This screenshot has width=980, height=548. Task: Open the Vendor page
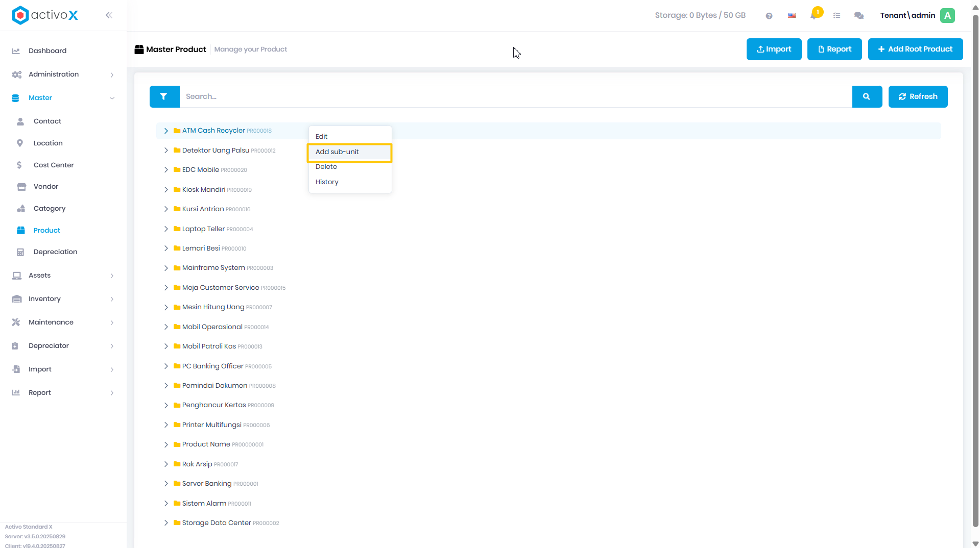[46, 186]
